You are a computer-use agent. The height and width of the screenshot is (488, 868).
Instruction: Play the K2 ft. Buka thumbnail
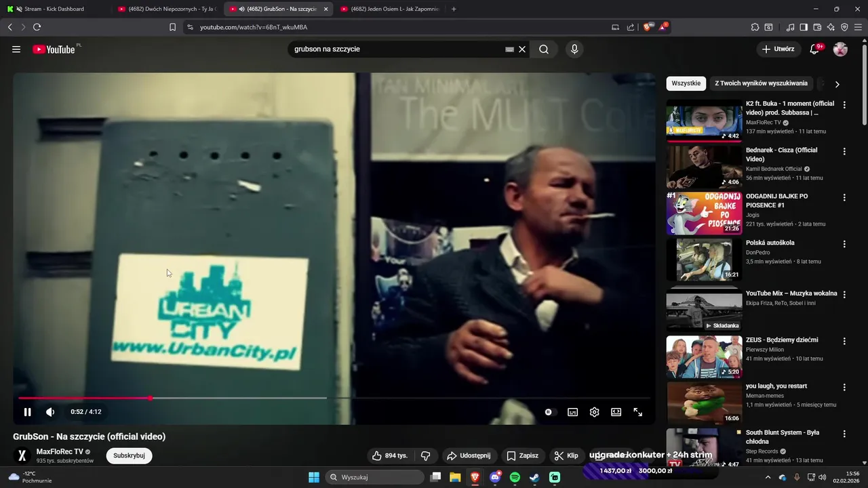704,121
